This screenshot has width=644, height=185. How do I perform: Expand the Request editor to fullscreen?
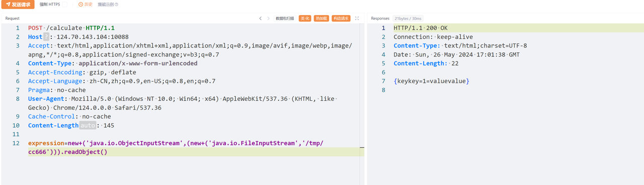[357, 18]
